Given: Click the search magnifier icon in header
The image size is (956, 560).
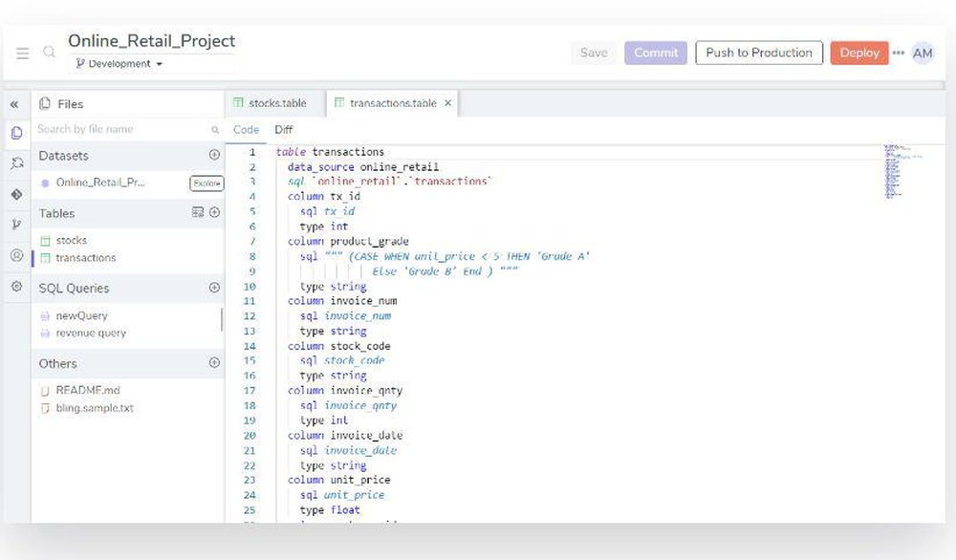Looking at the screenshot, I should click(x=50, y=53).
